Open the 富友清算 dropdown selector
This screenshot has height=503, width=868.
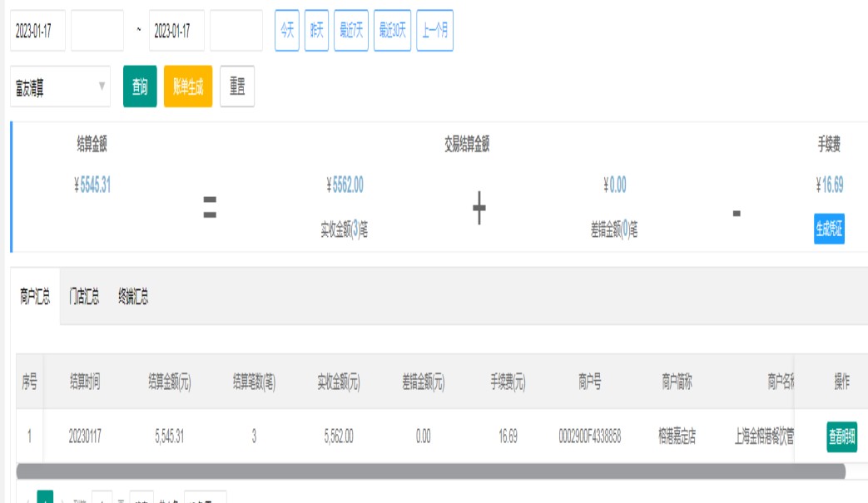60,86
